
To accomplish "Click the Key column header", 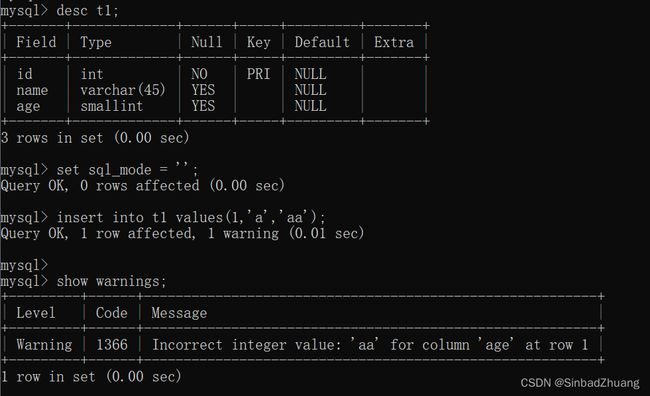I will pyautogui.click(x=258, y=43).
